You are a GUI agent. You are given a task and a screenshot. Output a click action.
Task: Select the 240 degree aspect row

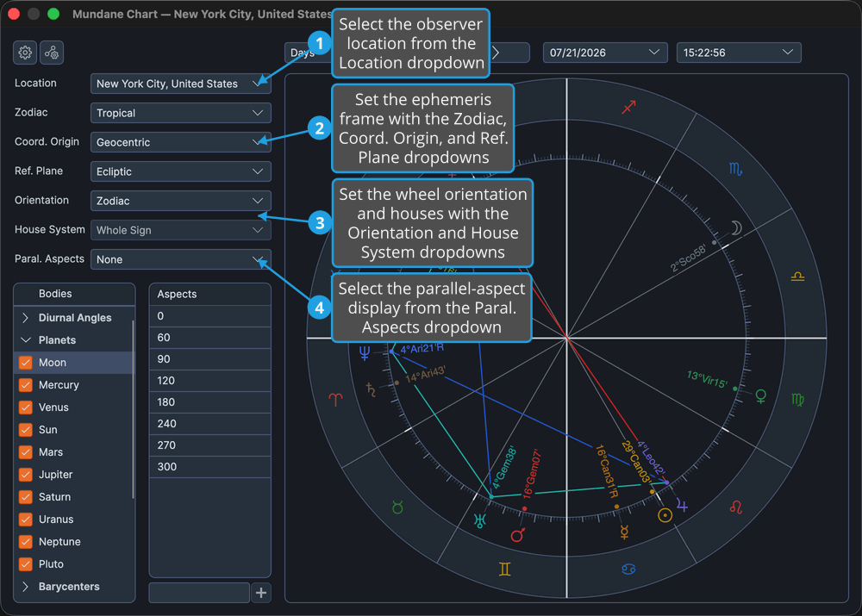point(210,424)
